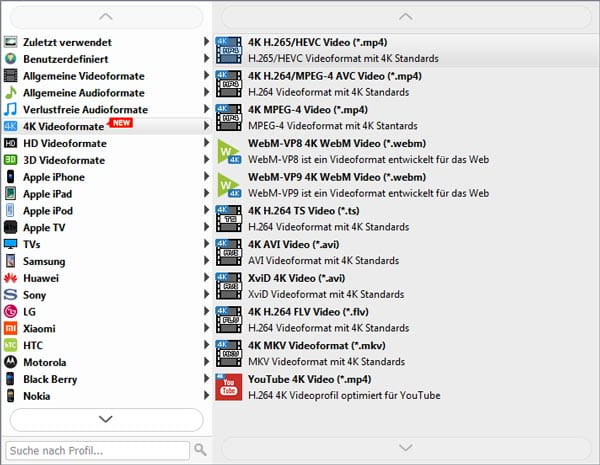Click the Xiaomi brand logo icon
Screen dimensions: 600x465
(x=11, y=328)
